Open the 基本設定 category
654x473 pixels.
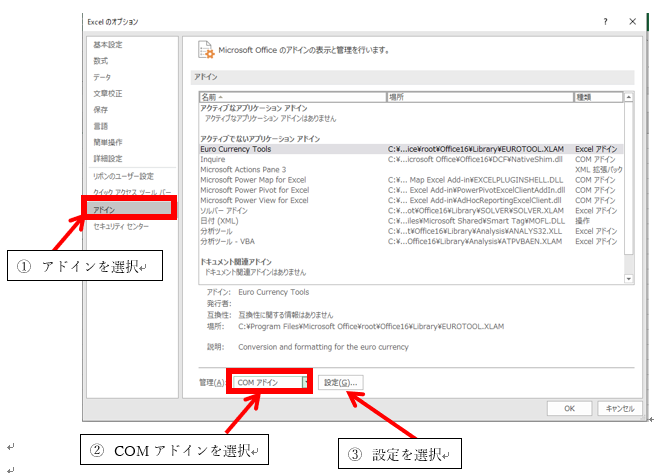click(108, 45)
